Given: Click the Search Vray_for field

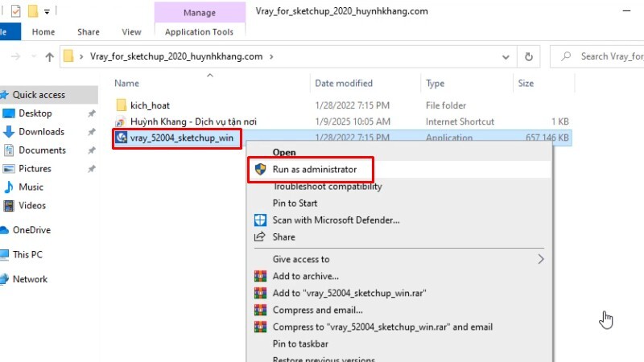Looking at the screenshot, I should click(x=597, y=56).
